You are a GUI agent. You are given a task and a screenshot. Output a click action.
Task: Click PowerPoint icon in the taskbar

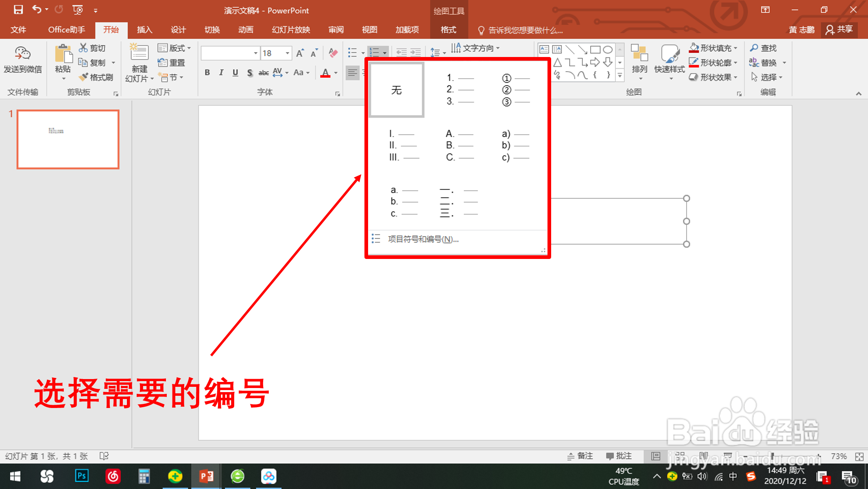(206, 476)
